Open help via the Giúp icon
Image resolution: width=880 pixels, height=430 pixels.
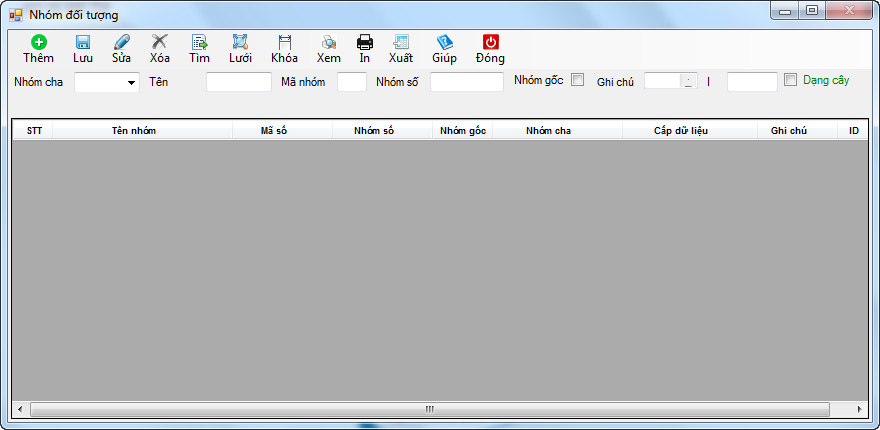(444, 42)
